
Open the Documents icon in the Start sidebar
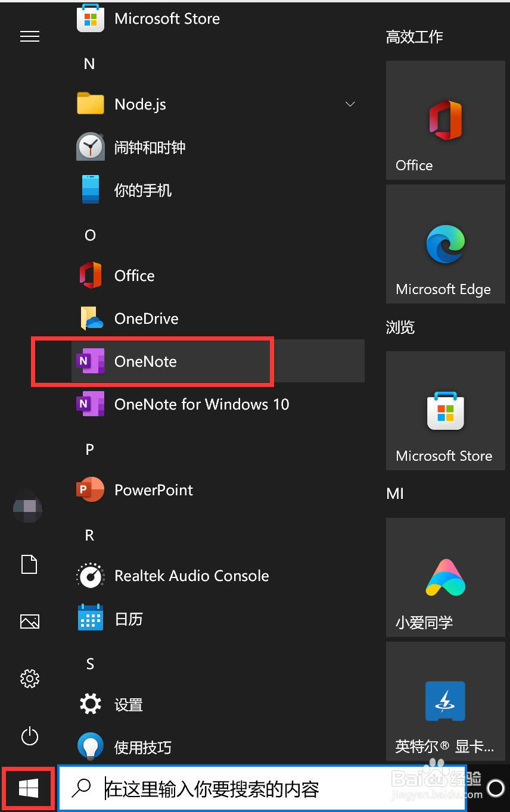coord(29,564)
